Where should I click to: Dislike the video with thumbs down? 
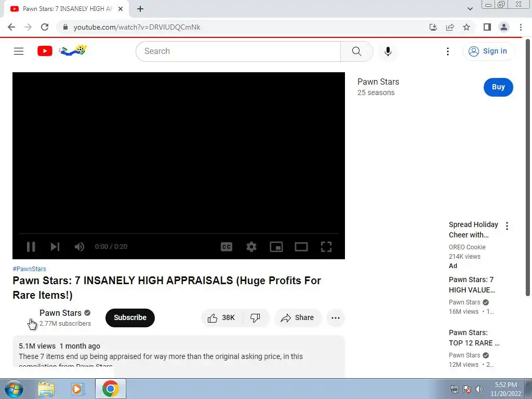point(256,318)
